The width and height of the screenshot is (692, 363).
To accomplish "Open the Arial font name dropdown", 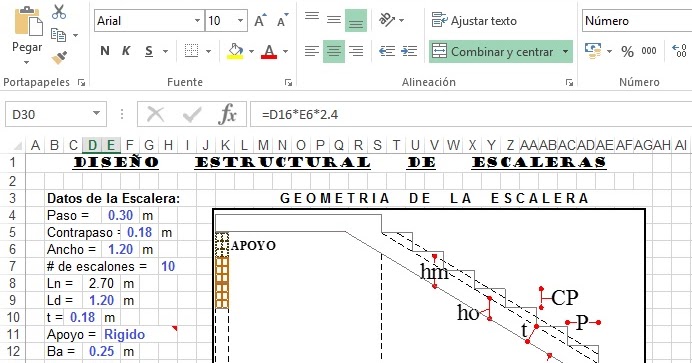I will (x=197, y=21).
